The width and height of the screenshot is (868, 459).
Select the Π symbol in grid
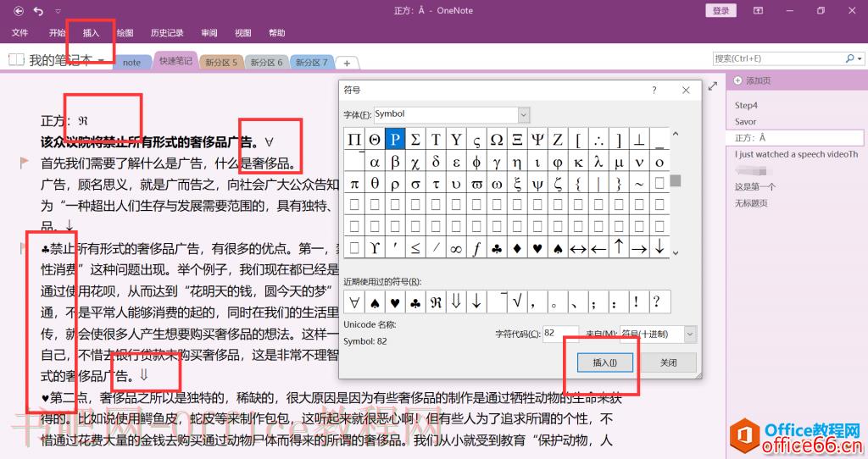[x=354, y=140]
